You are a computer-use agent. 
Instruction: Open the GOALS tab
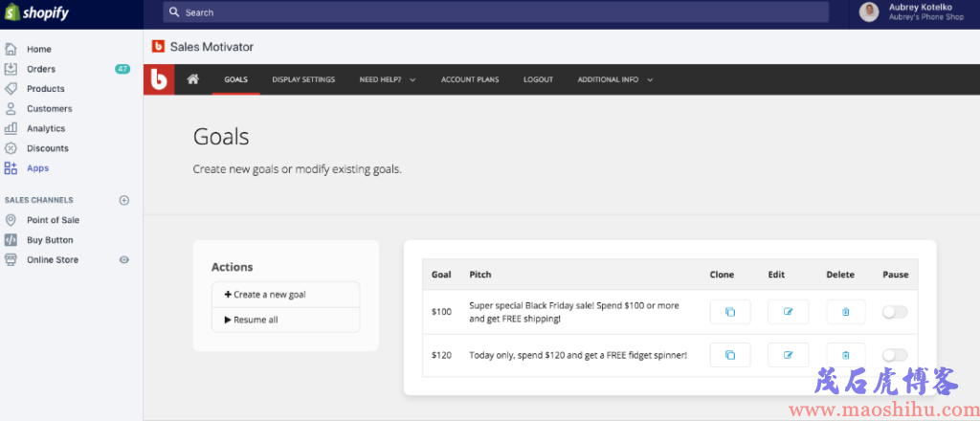236,80
